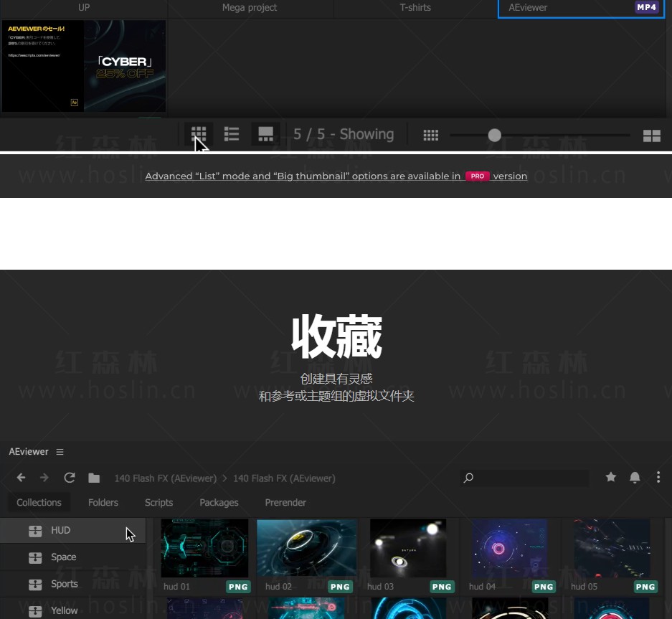This screenshot has height=619, width=672.
Task: Click the PNG badge of hud 05
Action: click(645, 587)
